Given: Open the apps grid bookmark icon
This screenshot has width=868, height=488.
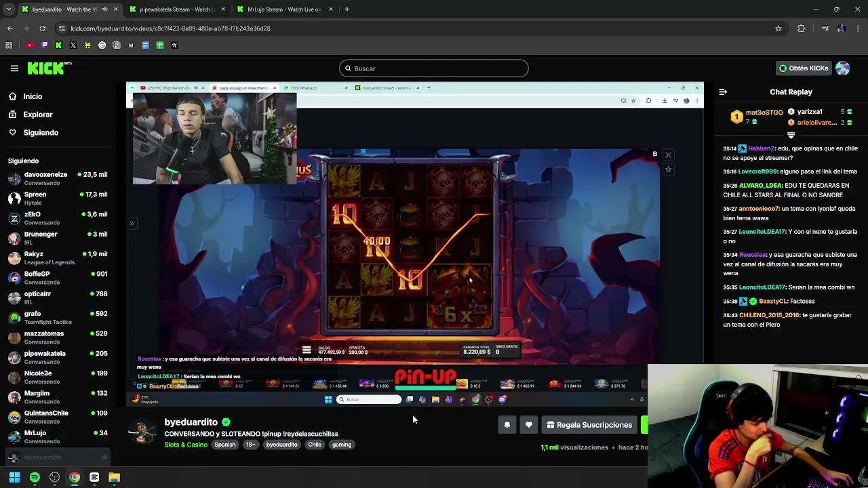Looking at the screenshot, I should pyautogui.click(x=9, y=45).
